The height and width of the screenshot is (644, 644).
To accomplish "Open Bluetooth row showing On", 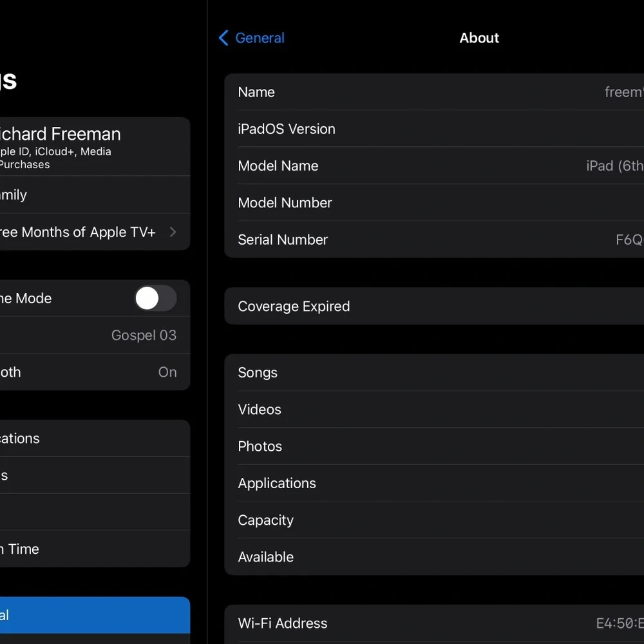I will coord(95,372).
